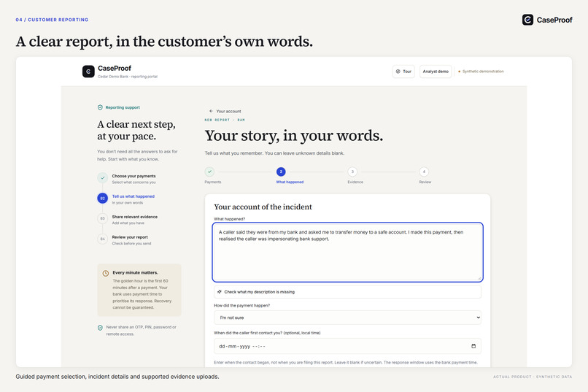Click the 03 badge for Share relevant evidence
Screen dimensions: 588x392
coord(102,218)
